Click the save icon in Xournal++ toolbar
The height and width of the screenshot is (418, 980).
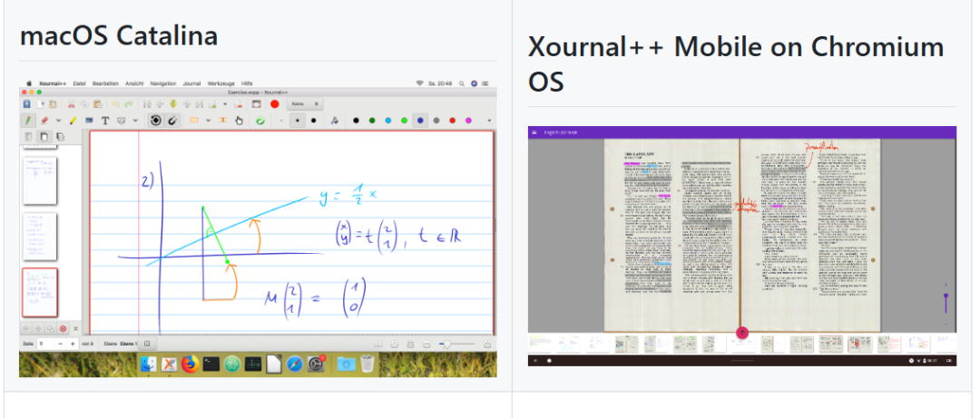point(26,103)
